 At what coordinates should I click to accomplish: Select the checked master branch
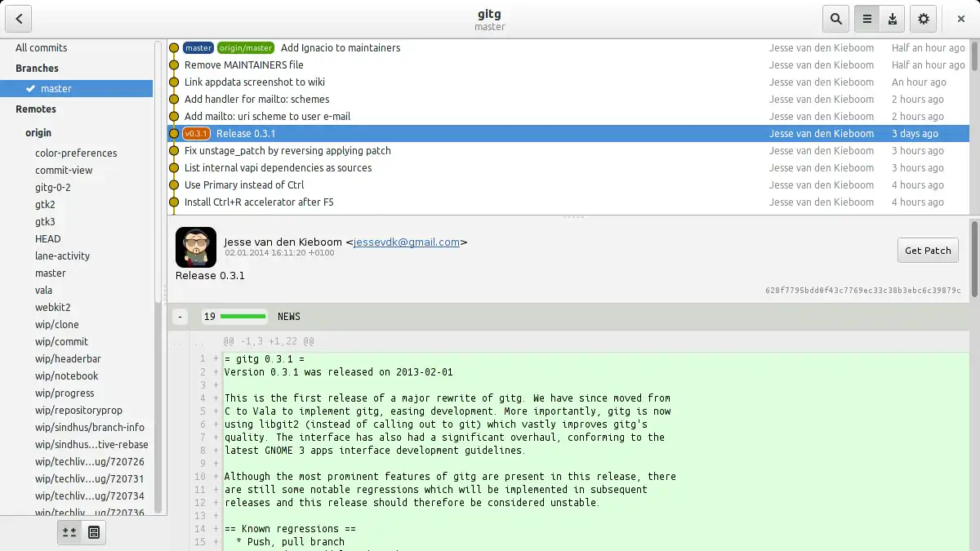click(x=77, y=88)
